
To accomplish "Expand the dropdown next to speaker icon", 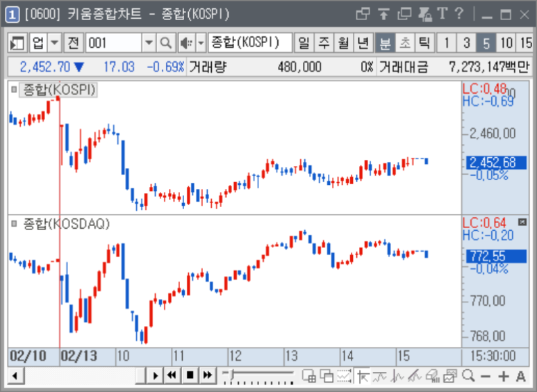I will click(x=201, y=43).
